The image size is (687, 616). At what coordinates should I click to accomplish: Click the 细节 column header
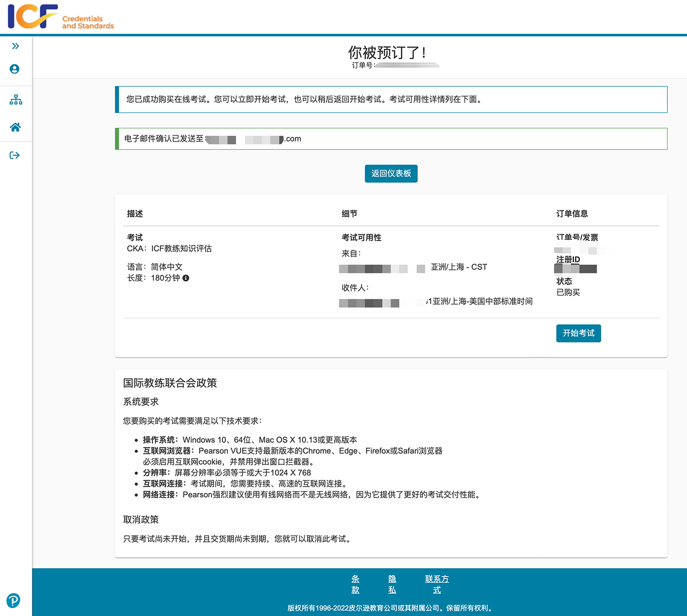click(x=349, y=213)
